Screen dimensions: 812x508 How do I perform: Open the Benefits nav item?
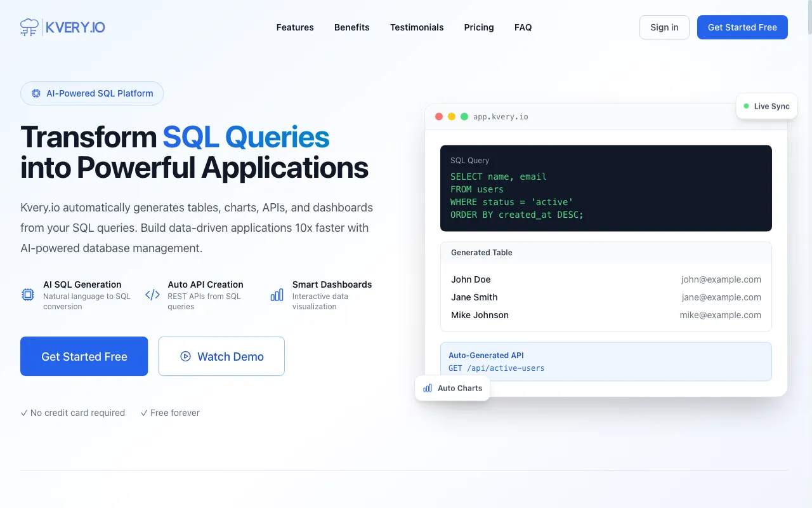[x=352, y=27]
